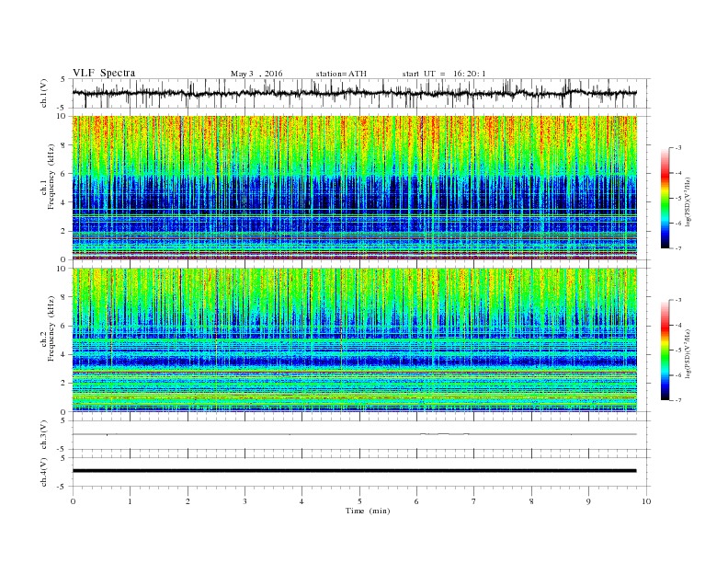Click the "VLF Spectra" plot title
Viewport: 728px width, 563px height.
point(104,73)
